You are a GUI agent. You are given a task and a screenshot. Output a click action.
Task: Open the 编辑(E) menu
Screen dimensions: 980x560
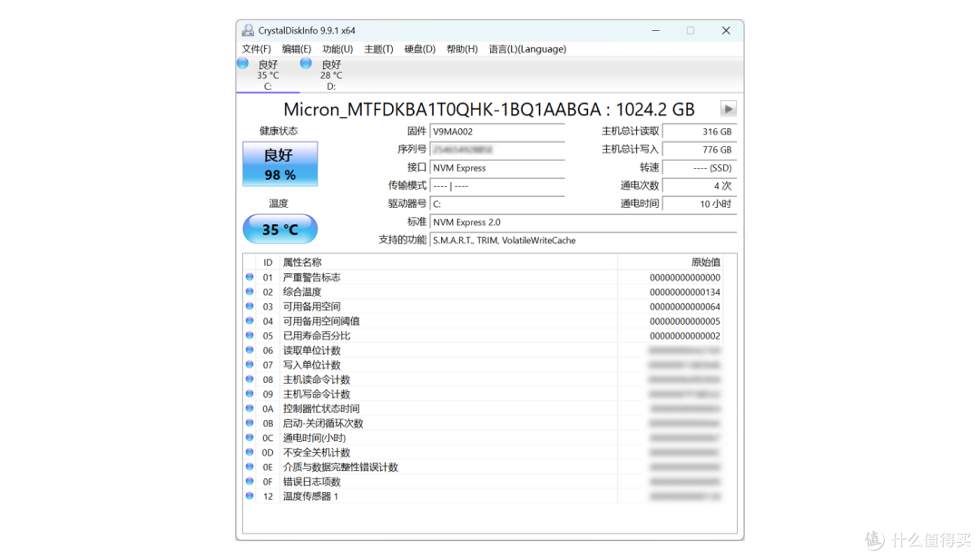click(x=296, y=49)
